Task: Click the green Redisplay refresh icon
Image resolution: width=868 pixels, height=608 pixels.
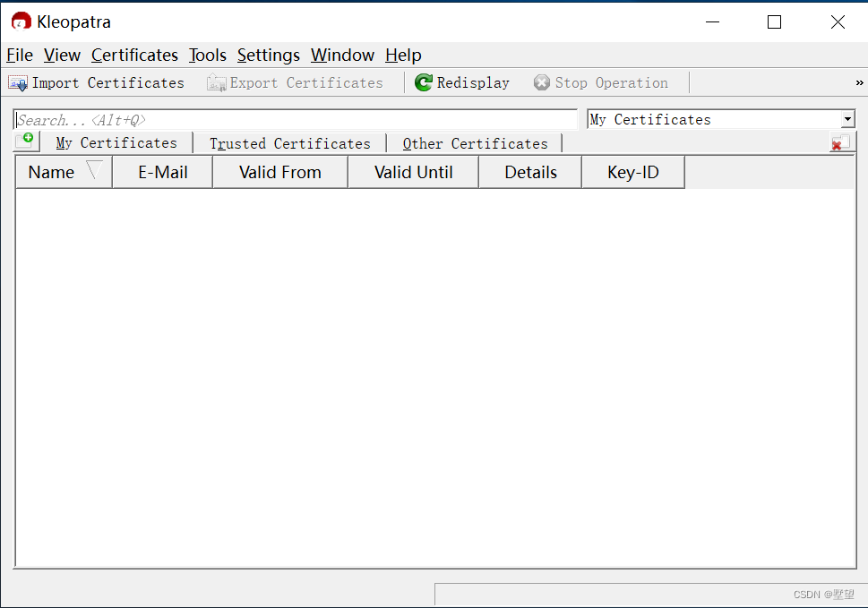Action: tap(424, 82)
